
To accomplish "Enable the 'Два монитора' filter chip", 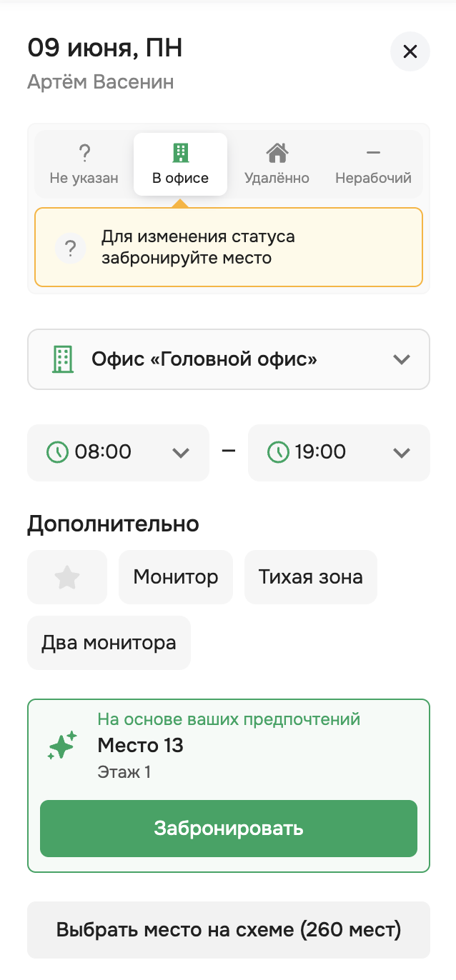I will click(x=109, y=643).
